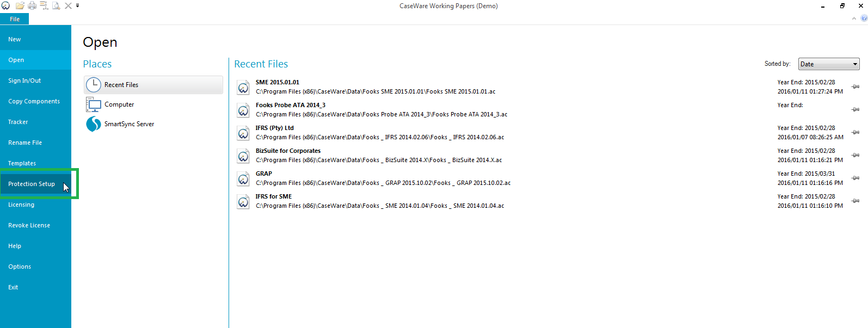Pin the BizSuite for Corporates file
868x328 pixels.
[855, 156]
